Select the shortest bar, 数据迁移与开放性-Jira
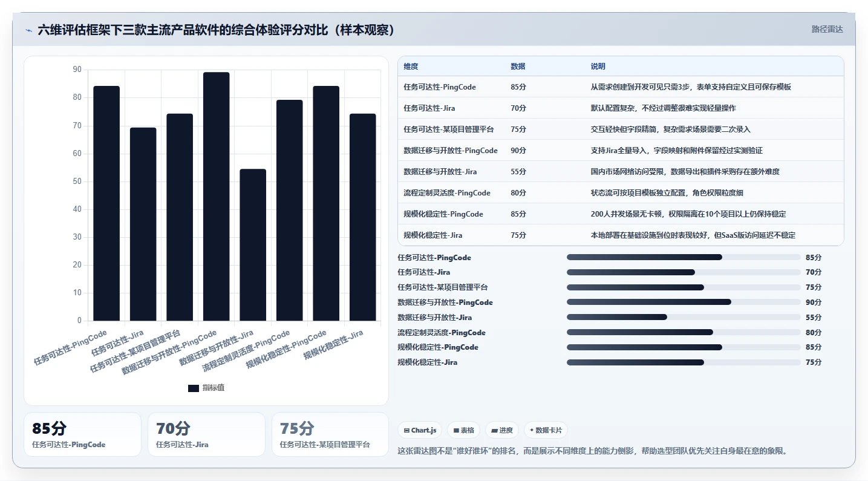868x481 pixels. coord(253,245)
